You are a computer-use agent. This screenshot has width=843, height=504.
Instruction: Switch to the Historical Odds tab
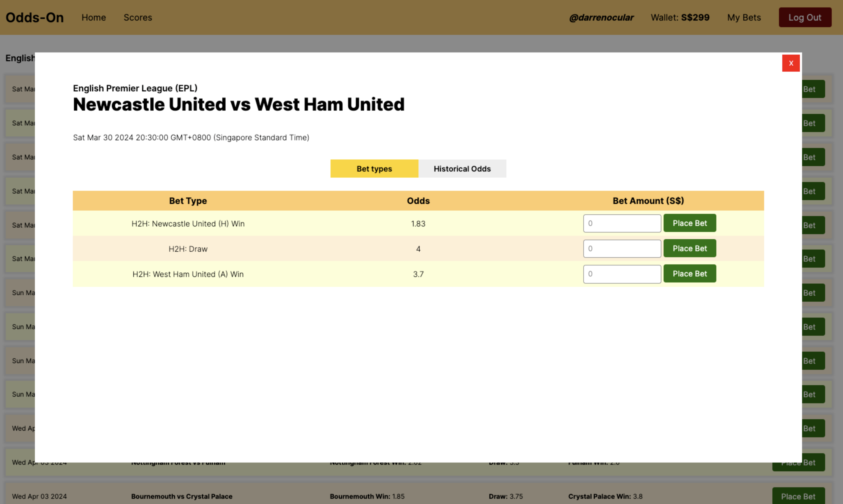pyautogui.click(x=462, y=169)
